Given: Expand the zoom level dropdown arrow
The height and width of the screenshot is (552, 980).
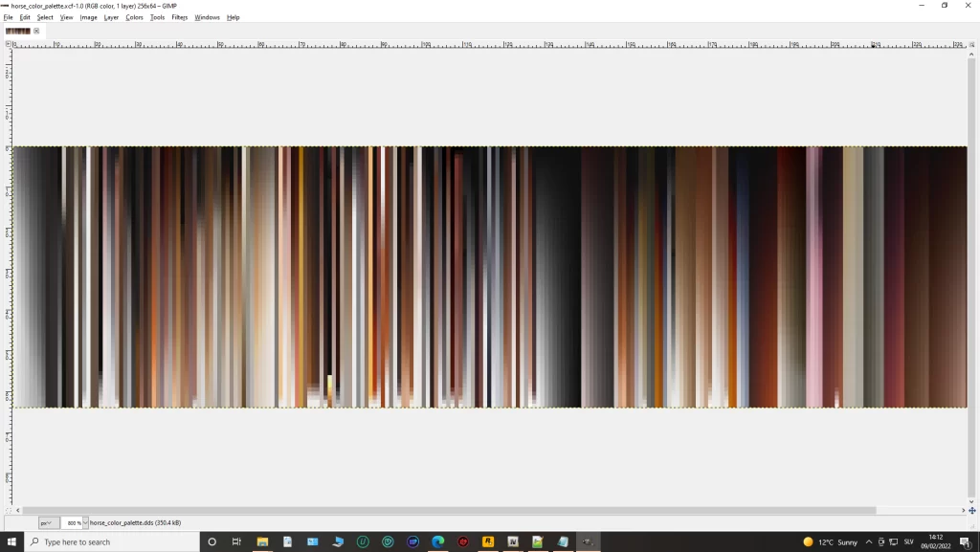Looking at the screenshot, I should pos(85,522).
